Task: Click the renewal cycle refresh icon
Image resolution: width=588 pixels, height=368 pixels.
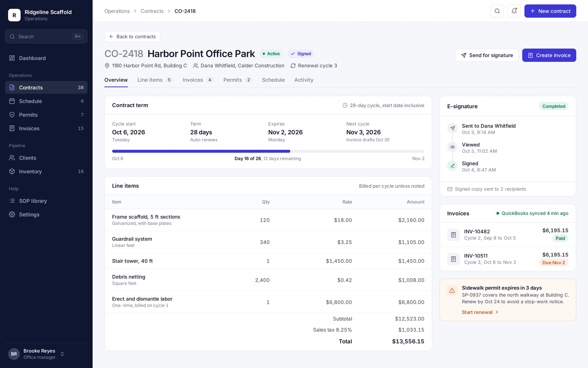Action: (293, 66)
